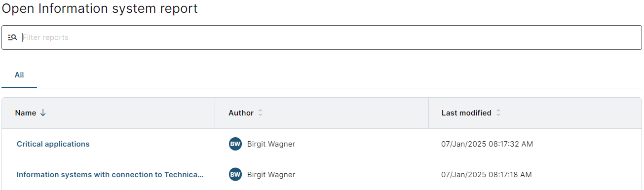Viewport: 644px width, 190px height.
Task: Focus the Filter reports input field
Action: 331,38
